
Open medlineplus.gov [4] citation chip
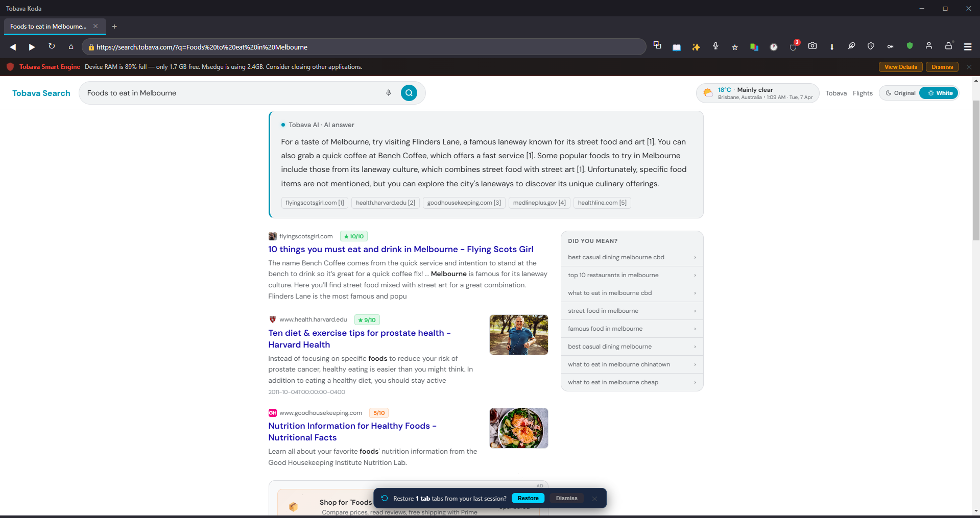[539, 203]
